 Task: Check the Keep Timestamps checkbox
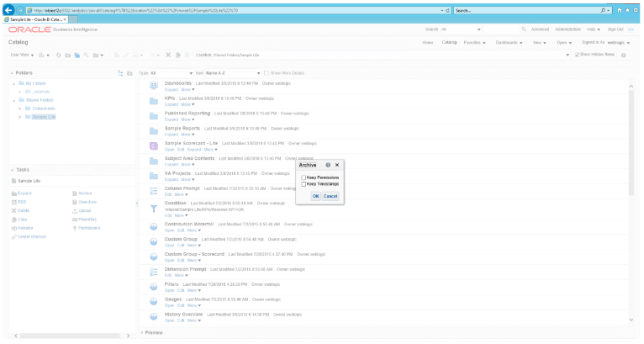click(x=304, y=184)
